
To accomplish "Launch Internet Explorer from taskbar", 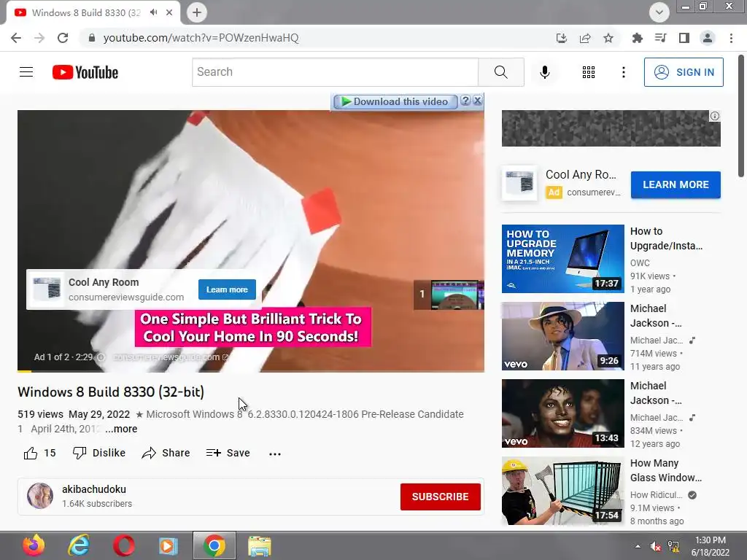I will click(x=79, y=545).
